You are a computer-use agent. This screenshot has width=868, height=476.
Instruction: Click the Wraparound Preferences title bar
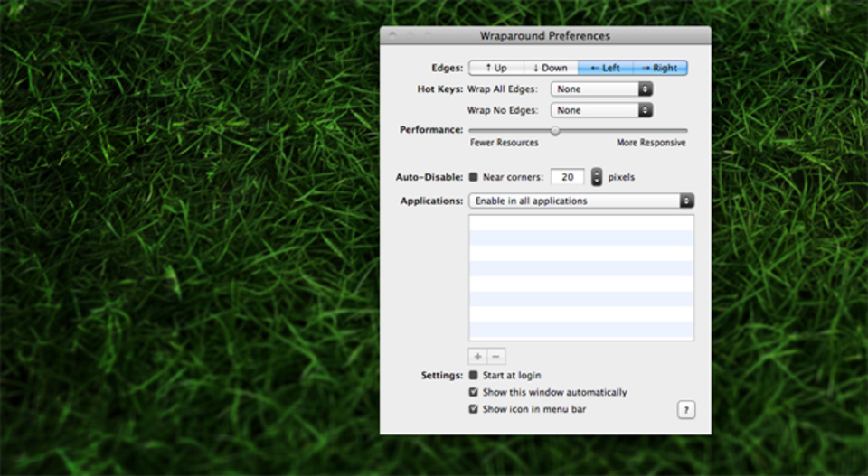(x=545, y=35)
